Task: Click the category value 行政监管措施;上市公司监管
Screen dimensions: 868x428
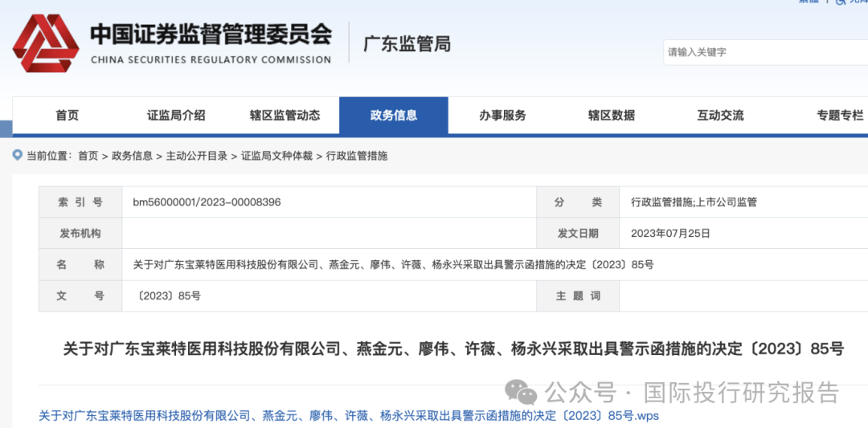Action: [694, 202]
